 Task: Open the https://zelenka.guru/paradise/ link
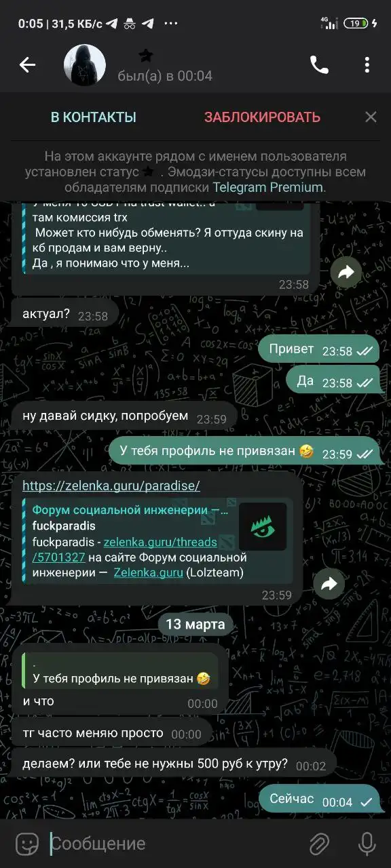point(111,486)
